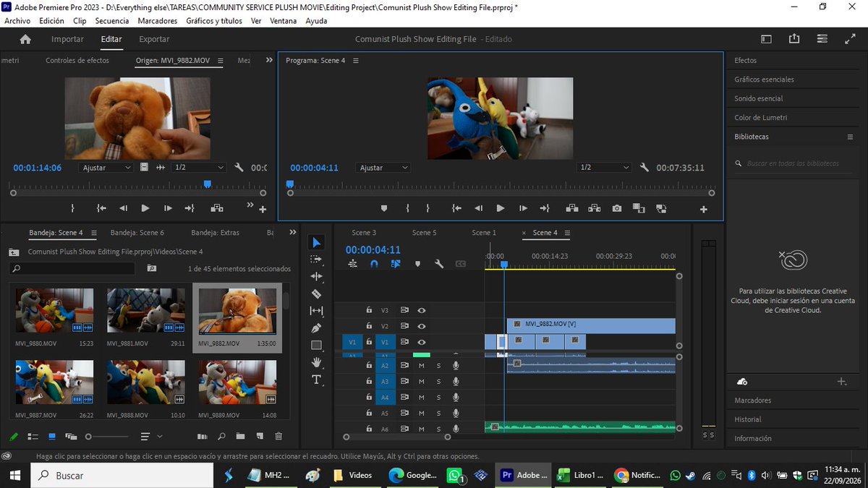Open Source monitor 1/2 resolution dropdown
The image size is (868, 488).
point(200,168)
